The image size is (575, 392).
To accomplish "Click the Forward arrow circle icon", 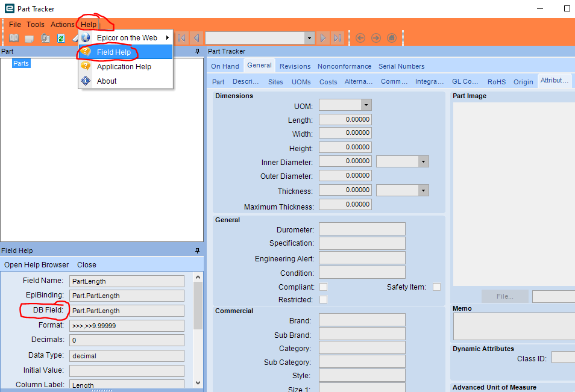I will click(376, 38).
